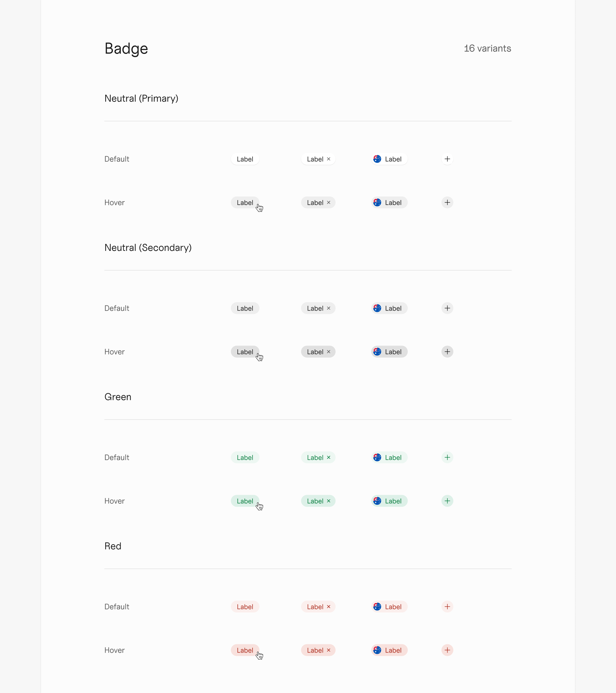Click the × icon in Neutral Secondary Hover row
616x693 pixels.
coord(329,352)
